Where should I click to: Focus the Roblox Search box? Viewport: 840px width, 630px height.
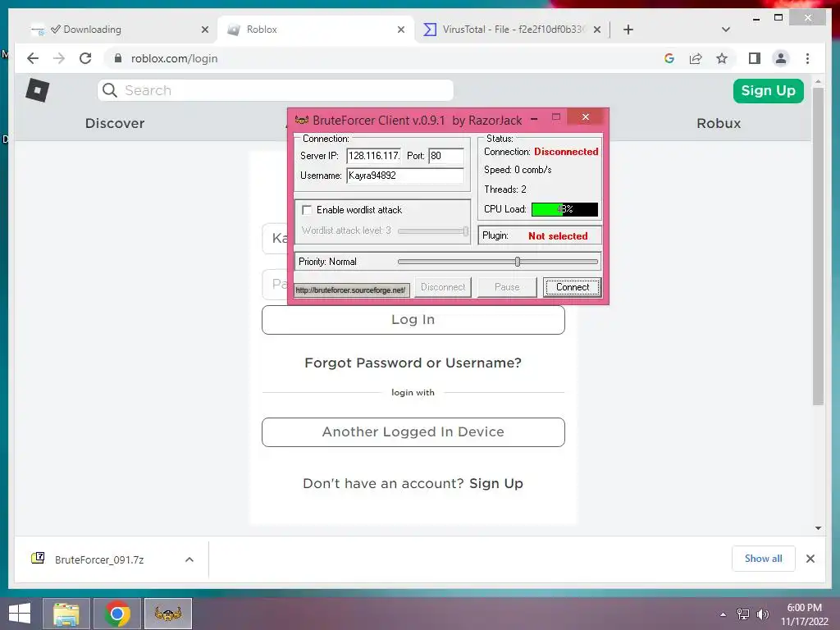(x=276, y=90)
